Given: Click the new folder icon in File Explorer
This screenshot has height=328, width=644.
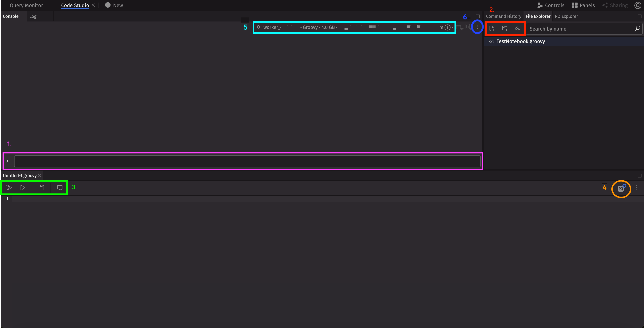Looking at the screenshot, I should tap(505, 29).
